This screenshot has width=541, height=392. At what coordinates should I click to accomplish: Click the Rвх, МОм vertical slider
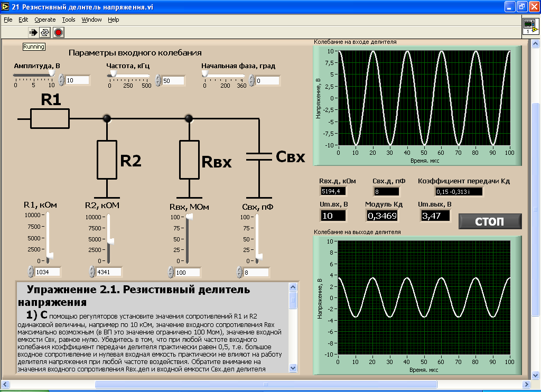point(188,239)
